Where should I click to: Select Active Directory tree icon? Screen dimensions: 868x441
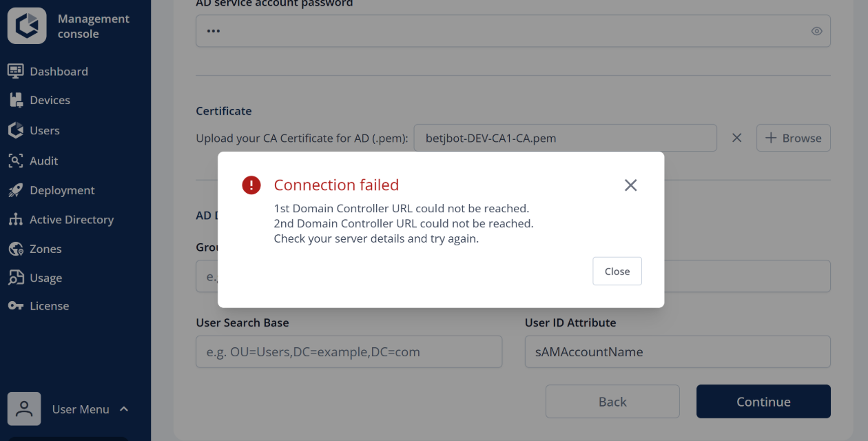(x=15, y=220)
